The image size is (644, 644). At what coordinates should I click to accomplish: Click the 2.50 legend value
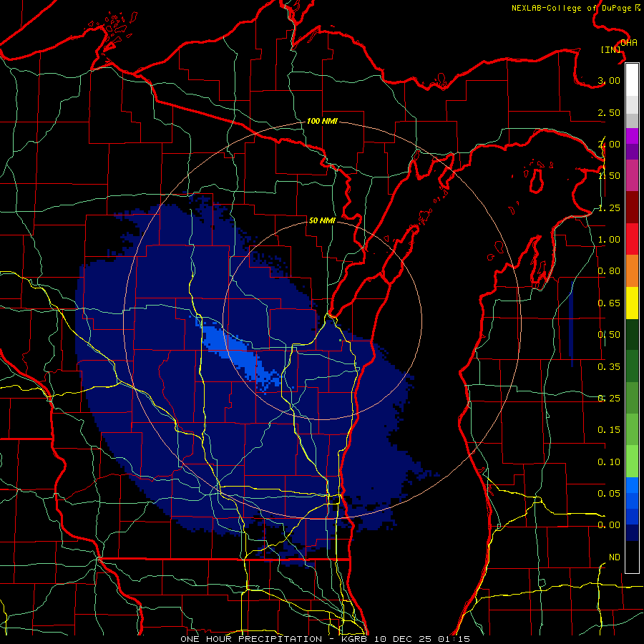point(609,112)
